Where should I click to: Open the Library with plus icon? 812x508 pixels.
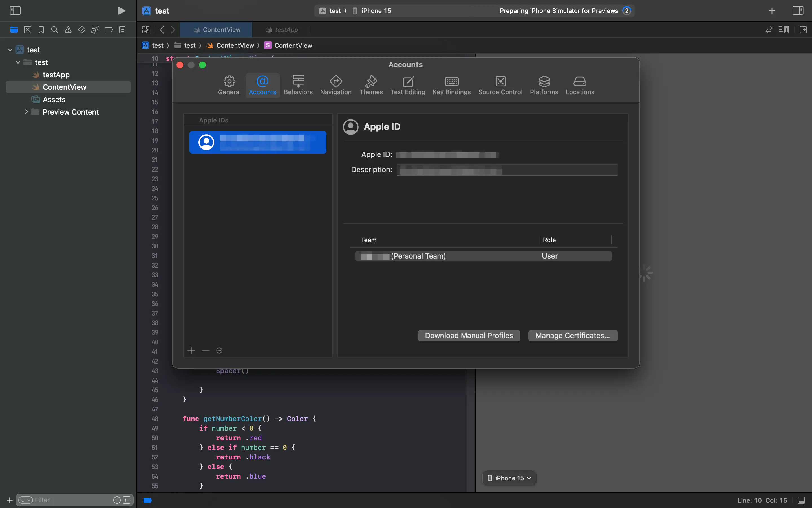click(x=772, y=11)
